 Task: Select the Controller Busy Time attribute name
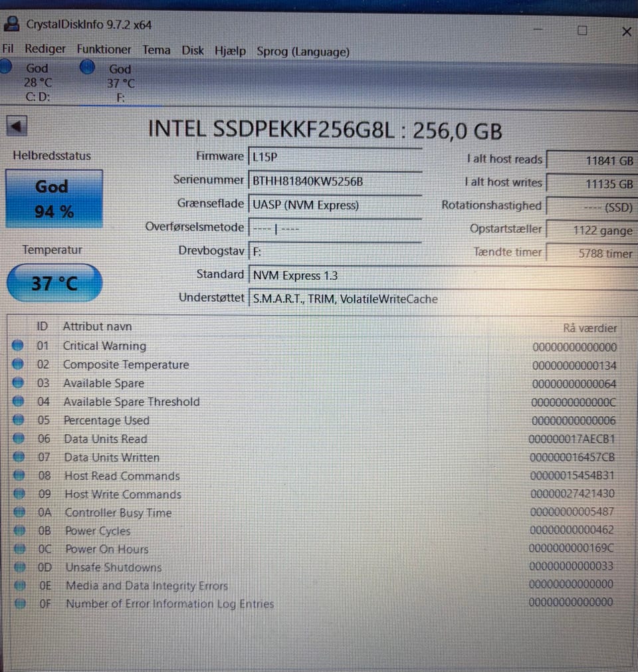(118, 512)
